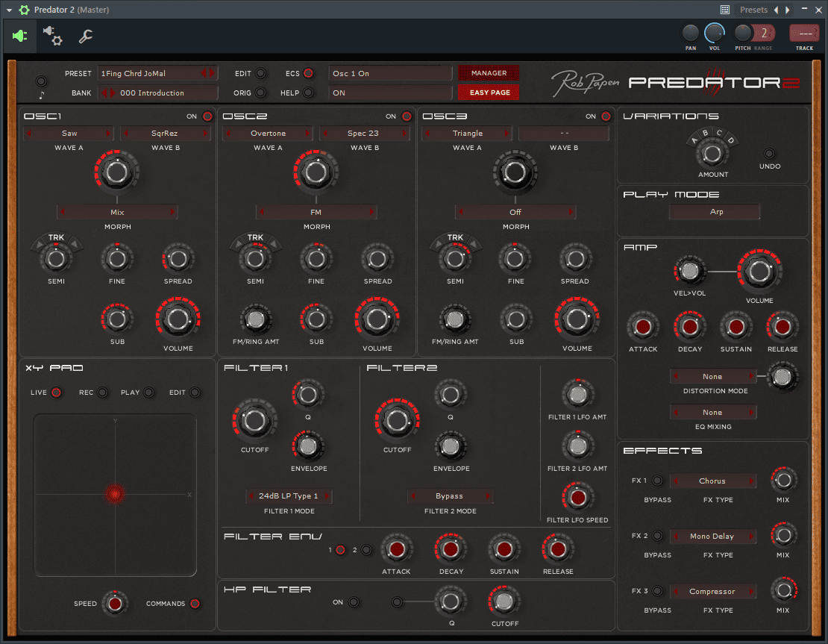This screenshot has width=828, height=644.
Task: Click the Edit button
Action: 260,73
